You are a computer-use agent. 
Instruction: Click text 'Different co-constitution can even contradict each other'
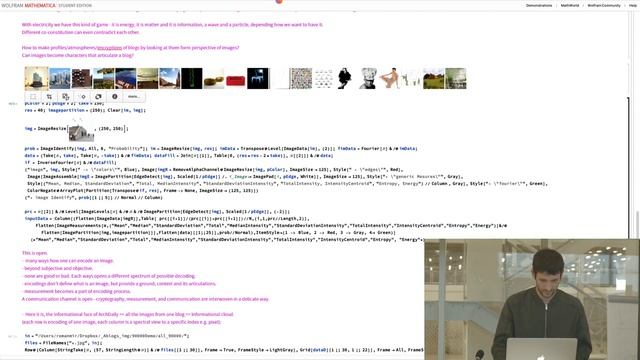point(80,32)
